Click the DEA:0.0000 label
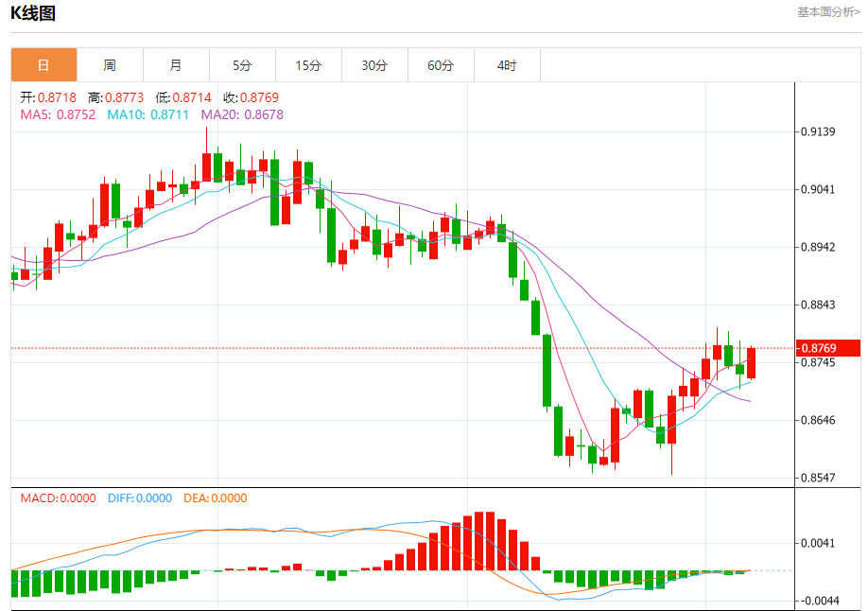 coord(216,498)
